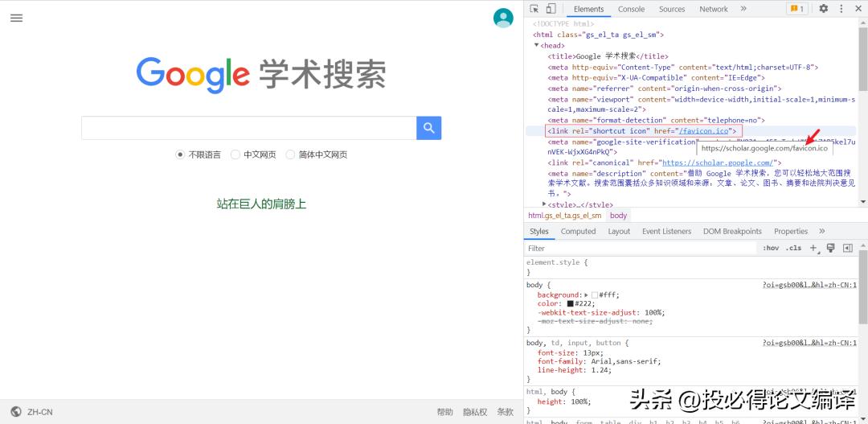This screenshot has height=424, width=868.
Task: Select the 中文网页 radio option
Action: pyautogui.click(x=235, y=155)
